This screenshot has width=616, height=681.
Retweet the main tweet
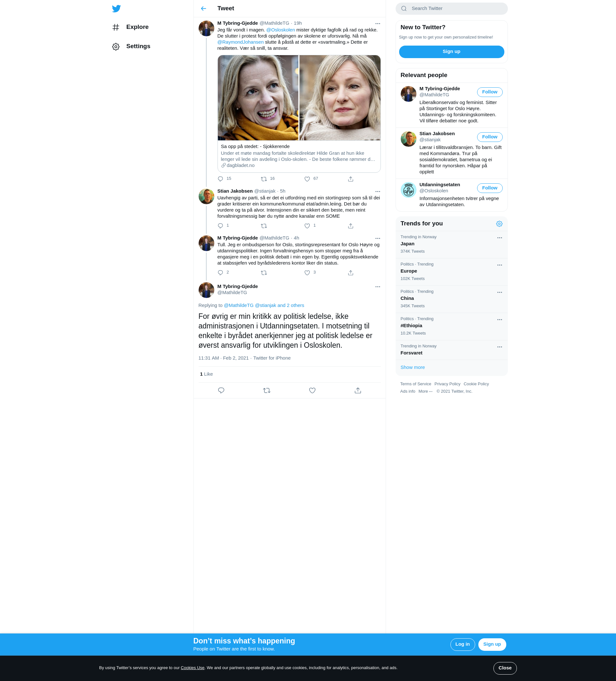coord(267,390)
